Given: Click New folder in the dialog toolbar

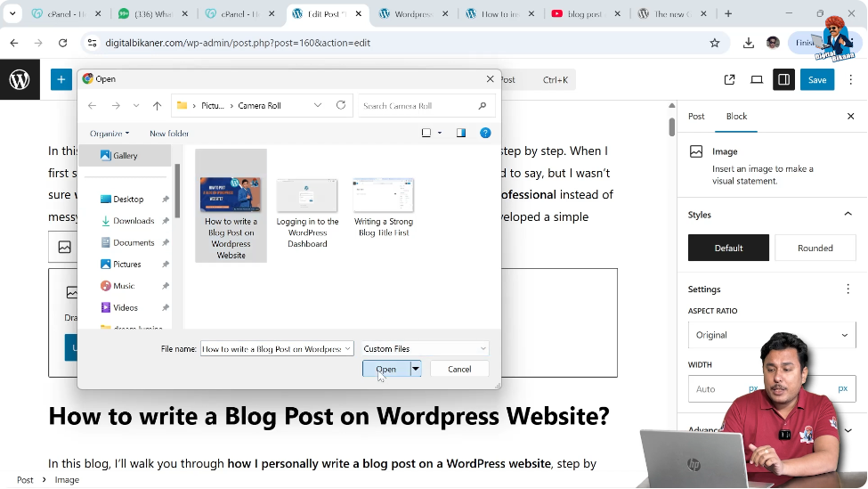Looking at the screenshot, I should [x=169, y=134].
